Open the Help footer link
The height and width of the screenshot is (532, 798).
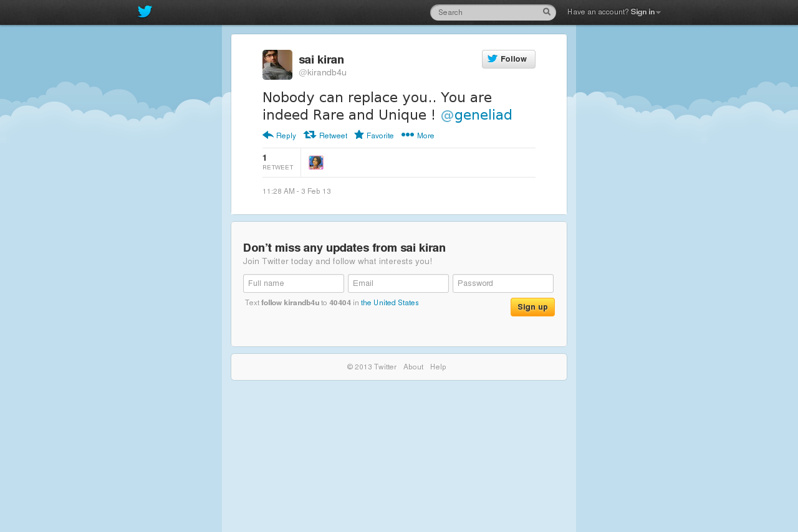438,367
